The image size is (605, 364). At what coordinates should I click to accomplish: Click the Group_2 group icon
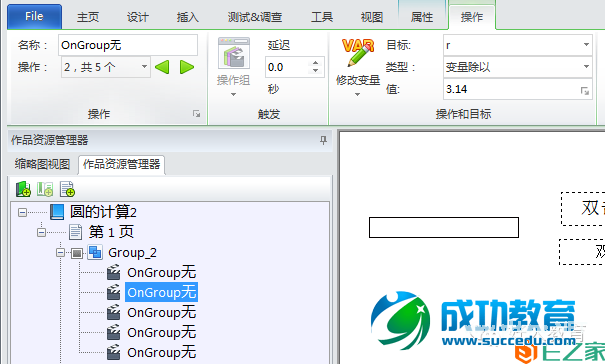click(95, 252)
